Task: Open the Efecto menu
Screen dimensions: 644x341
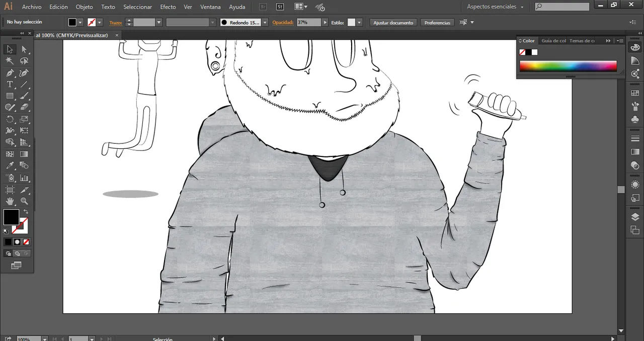Action: (168, 7)
